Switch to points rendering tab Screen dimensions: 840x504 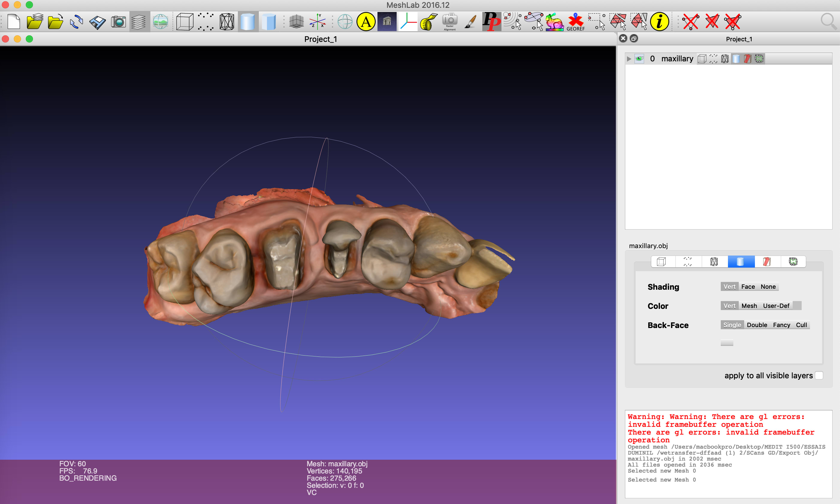tap(687, 262)
